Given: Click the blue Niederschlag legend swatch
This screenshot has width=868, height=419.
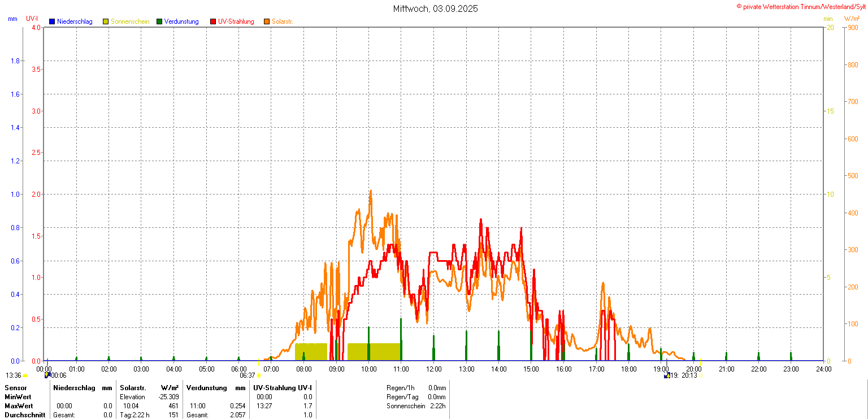Looking at the screenshot, I should (52, 21).
